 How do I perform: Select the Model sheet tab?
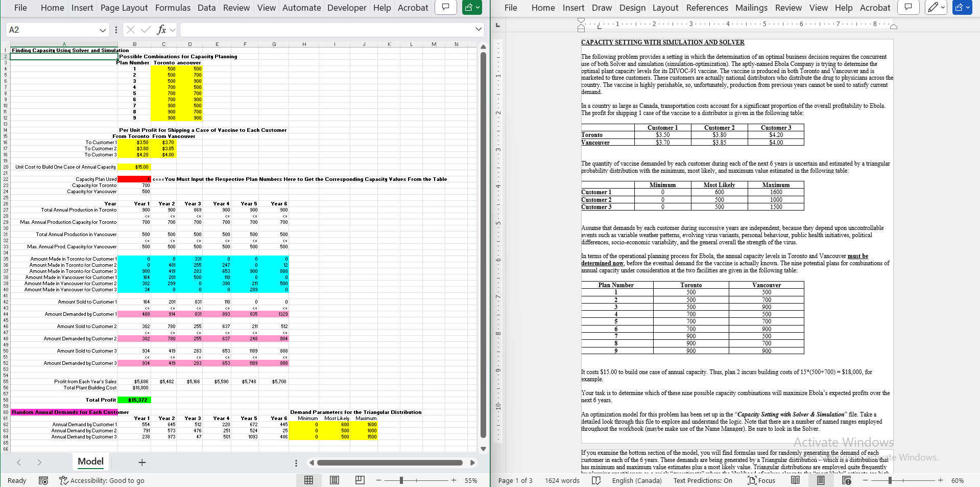[x=90, y=461]
